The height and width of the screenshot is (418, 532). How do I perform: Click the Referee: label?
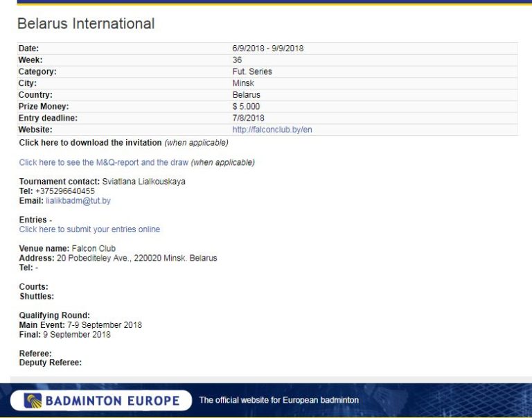click(35, 354)
